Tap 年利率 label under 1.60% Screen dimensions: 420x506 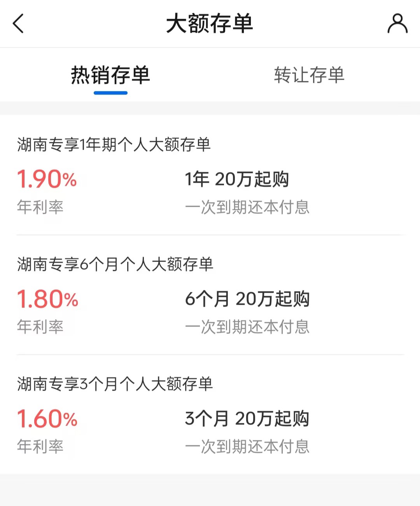[40, 447]
